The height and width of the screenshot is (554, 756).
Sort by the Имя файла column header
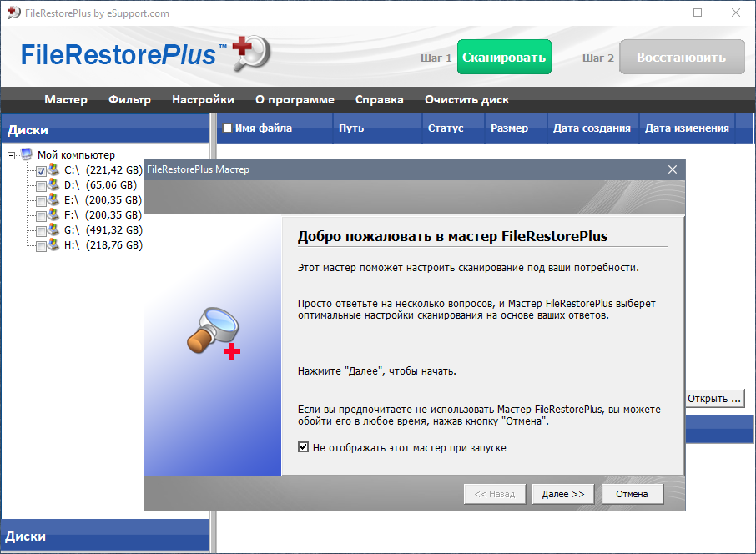(275, 128)
